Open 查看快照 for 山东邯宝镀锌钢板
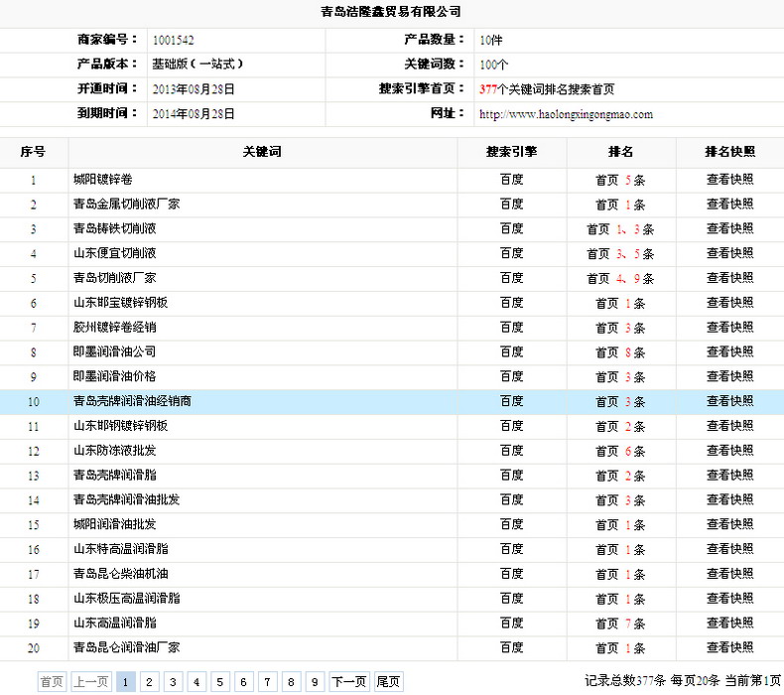784x695 pixels. pos(729,303)
